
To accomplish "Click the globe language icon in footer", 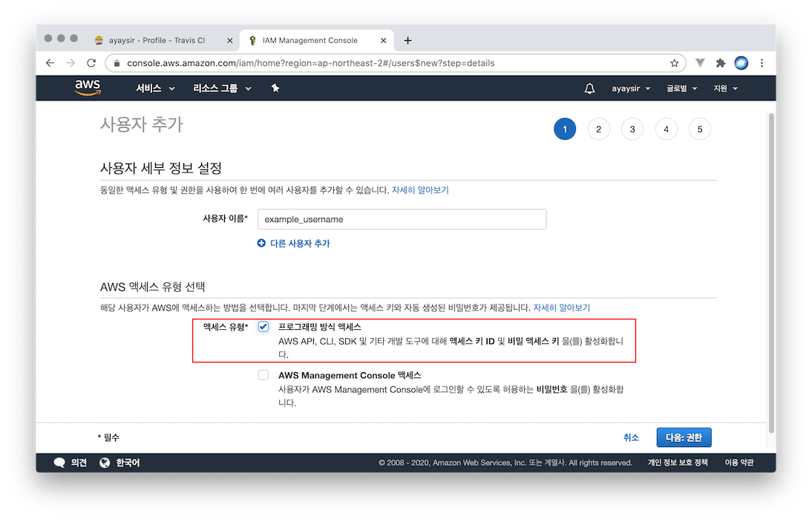I will [x=105, y=463].
